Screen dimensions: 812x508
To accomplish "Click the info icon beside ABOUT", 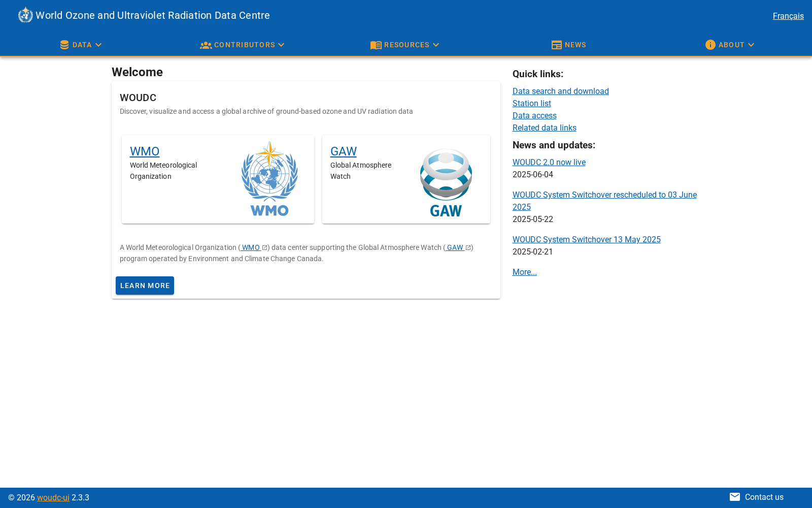I will (710, 45).
